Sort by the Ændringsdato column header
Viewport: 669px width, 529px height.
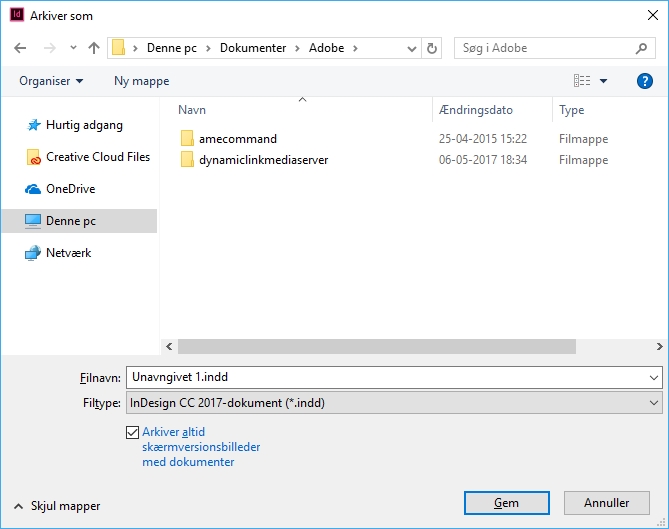(x=476, y=110)
